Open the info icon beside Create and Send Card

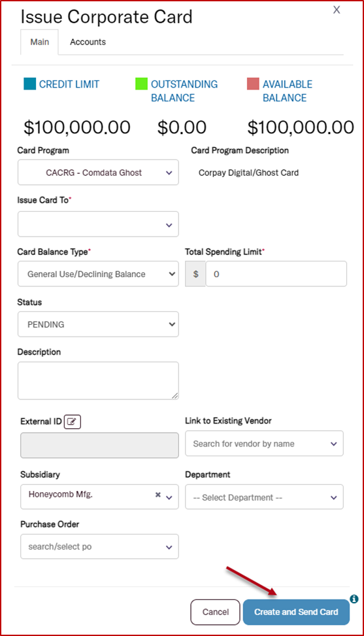[x=354, y=599]
